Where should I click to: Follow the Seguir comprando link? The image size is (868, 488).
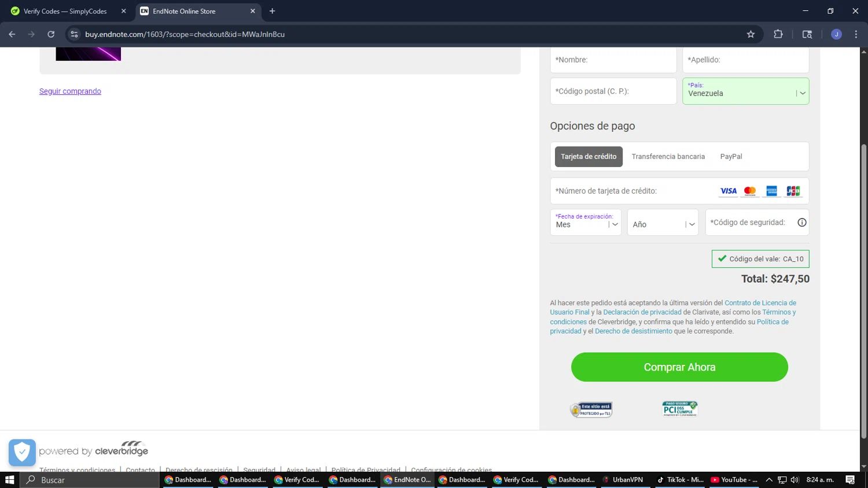tap(70, 91)
